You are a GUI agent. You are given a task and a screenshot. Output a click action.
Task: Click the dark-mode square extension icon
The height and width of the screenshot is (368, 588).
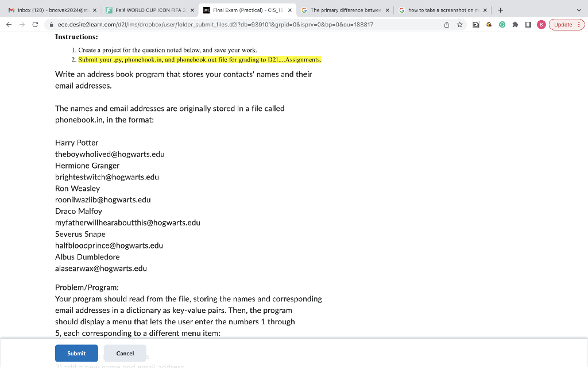click(528, 25)
